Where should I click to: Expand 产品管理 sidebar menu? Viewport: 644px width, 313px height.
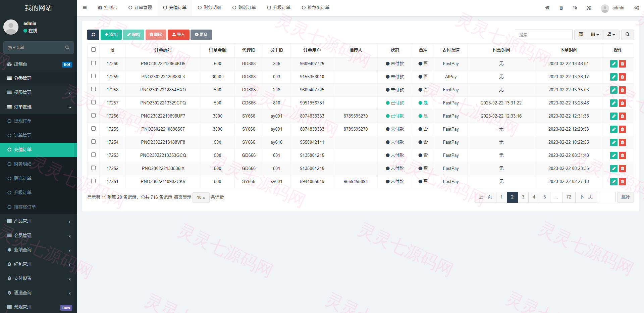click(39, 221)
